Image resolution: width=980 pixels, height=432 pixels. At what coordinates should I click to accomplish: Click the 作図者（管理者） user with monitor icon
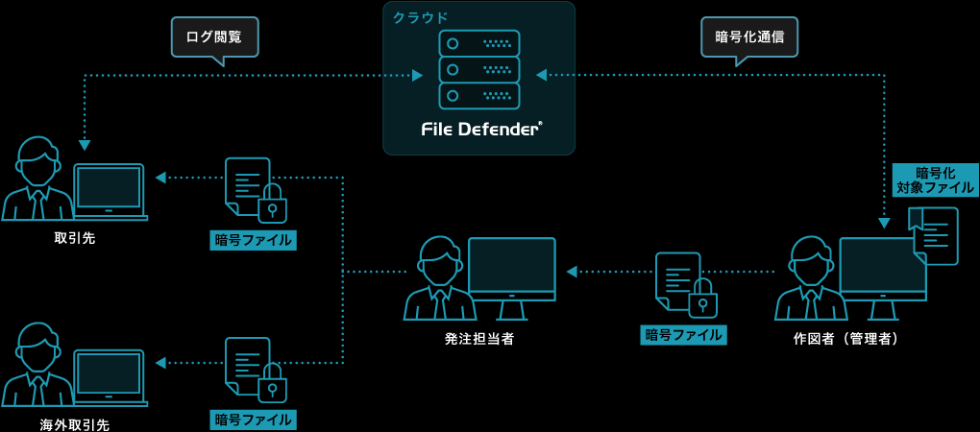pyautogui.click(x=850, y=278)
